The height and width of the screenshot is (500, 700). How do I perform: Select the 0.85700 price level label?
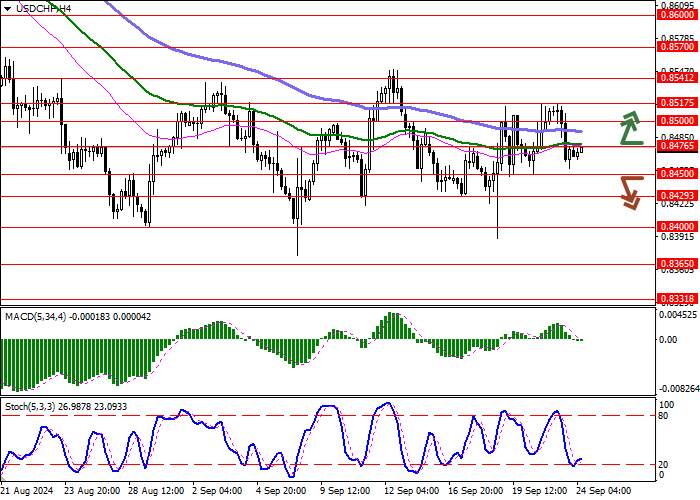[x=677, y=46]
